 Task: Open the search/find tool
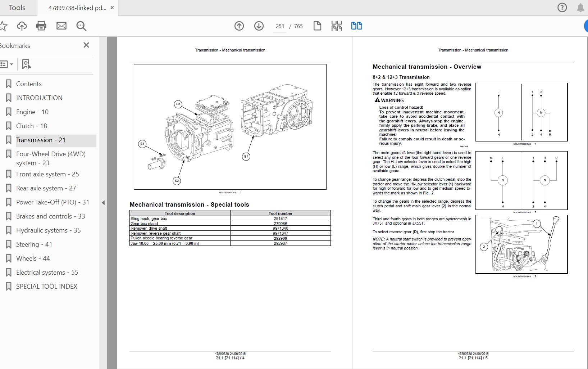81,26
